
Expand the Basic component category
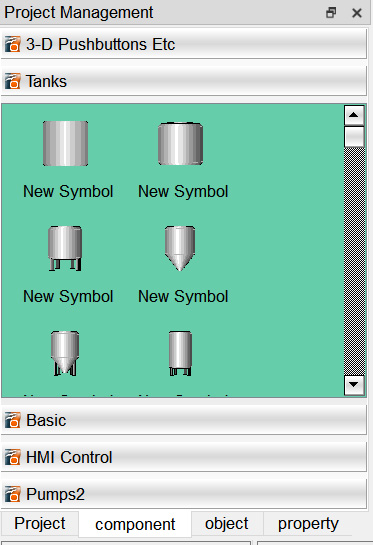[x=184, y=420]
